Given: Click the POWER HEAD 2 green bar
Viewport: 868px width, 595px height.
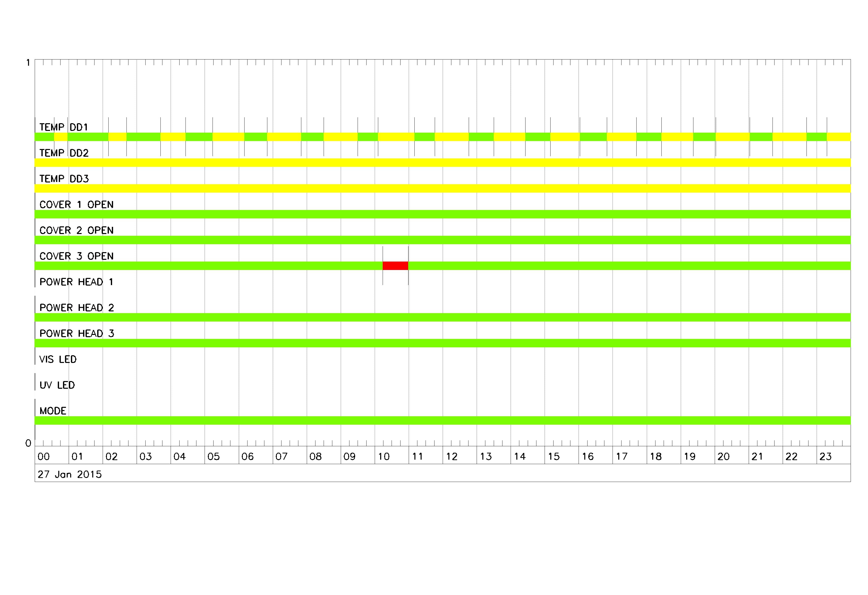Looking at the screenshot, I should [x=443, y=317].
